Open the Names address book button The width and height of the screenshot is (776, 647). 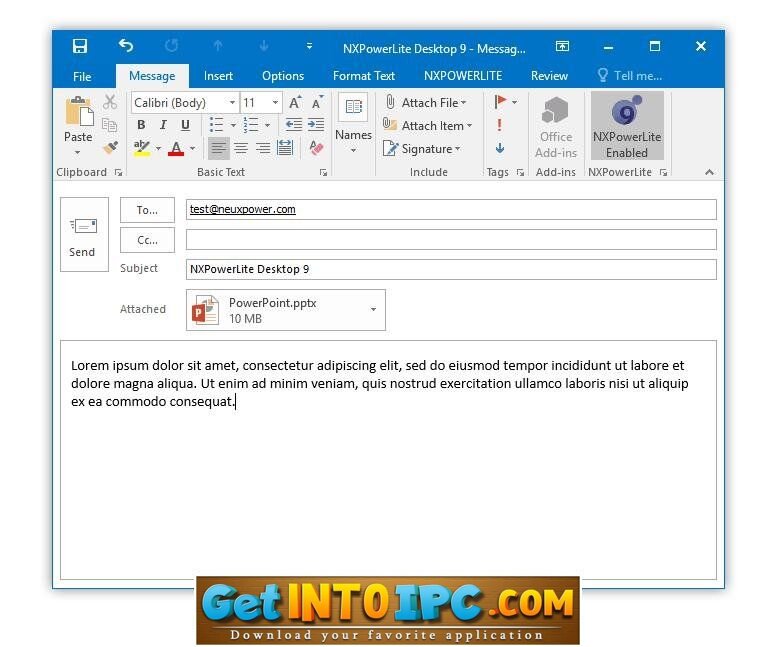353,124
